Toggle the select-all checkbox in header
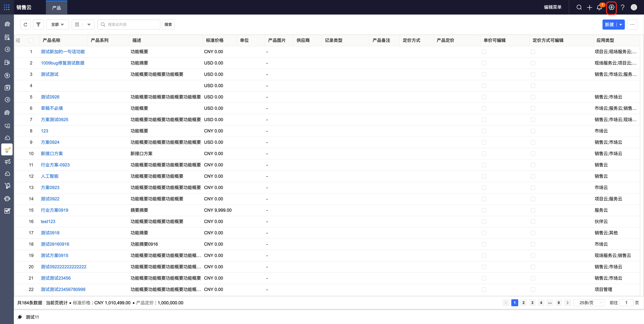 click(x=31, y=40)
